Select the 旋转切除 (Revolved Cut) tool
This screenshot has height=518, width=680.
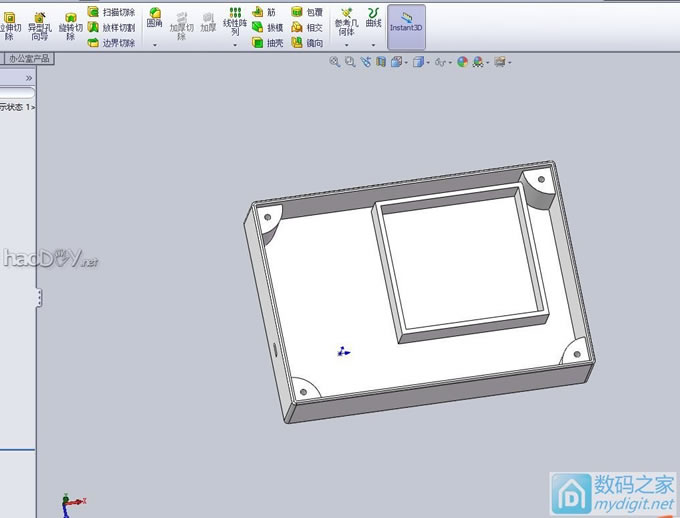coord(70,25)
